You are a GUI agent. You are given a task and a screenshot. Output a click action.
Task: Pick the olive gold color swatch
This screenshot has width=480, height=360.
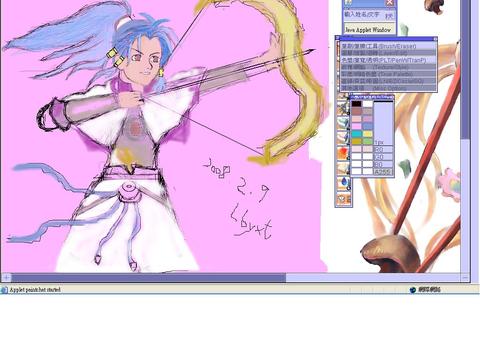point(356,141)
